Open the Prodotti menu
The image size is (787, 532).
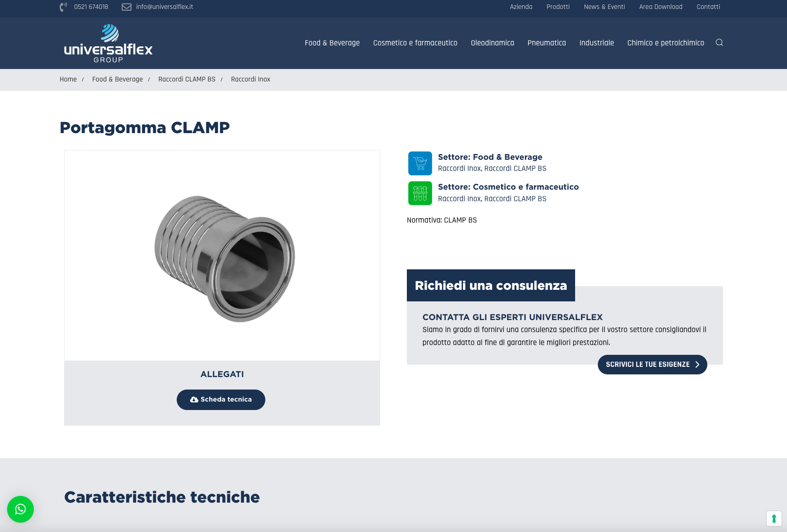coord(558,7)
